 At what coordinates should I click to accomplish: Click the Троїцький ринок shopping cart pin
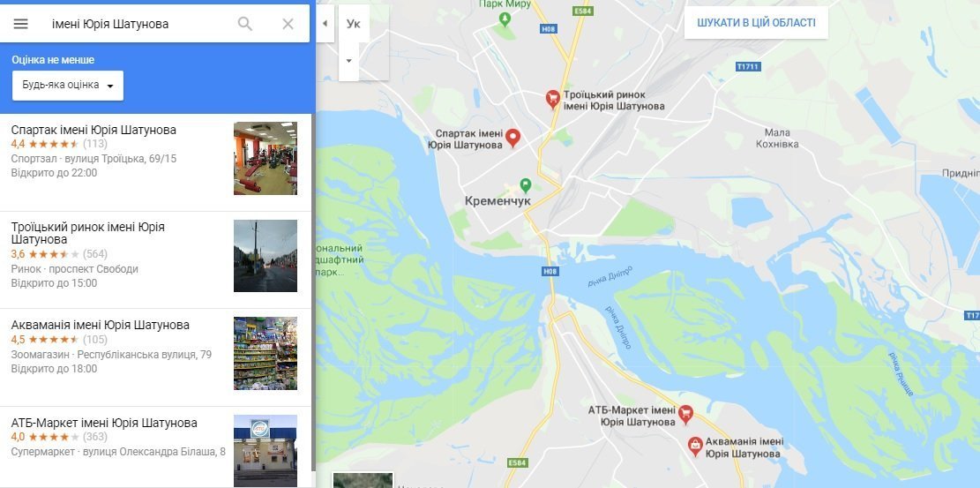click(x=552, y=99)
